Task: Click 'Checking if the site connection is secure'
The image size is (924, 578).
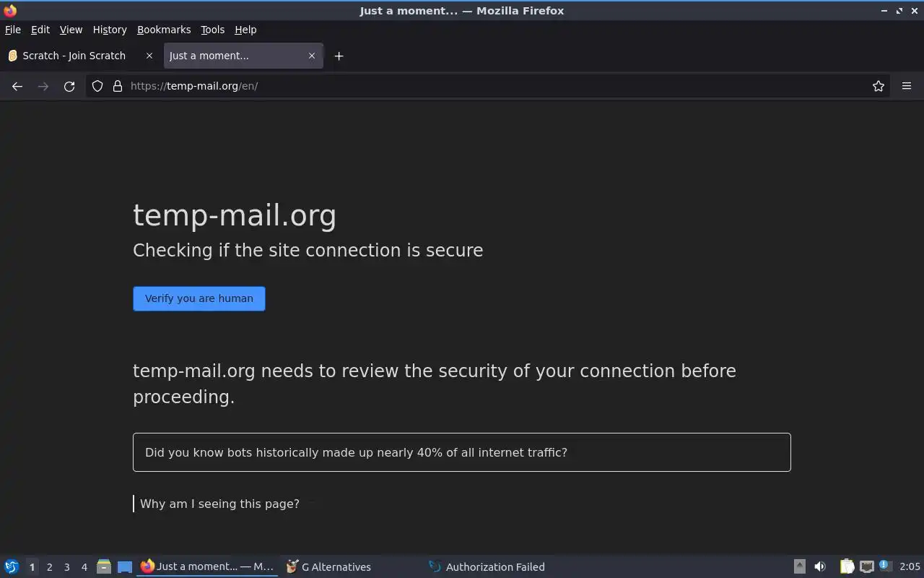Action: click(x=308, y=251)
